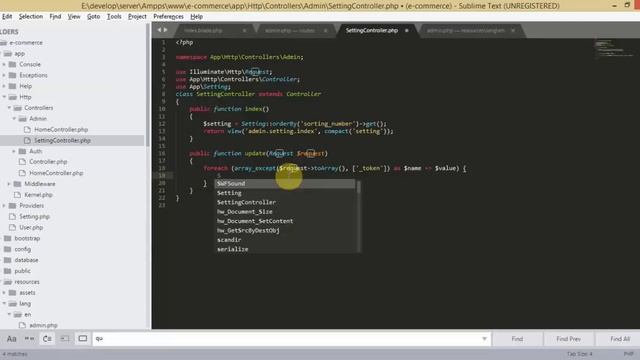Click the code minimap
Image resolution: width=640 pixels, height=360 pixels.
pos(614,49)
